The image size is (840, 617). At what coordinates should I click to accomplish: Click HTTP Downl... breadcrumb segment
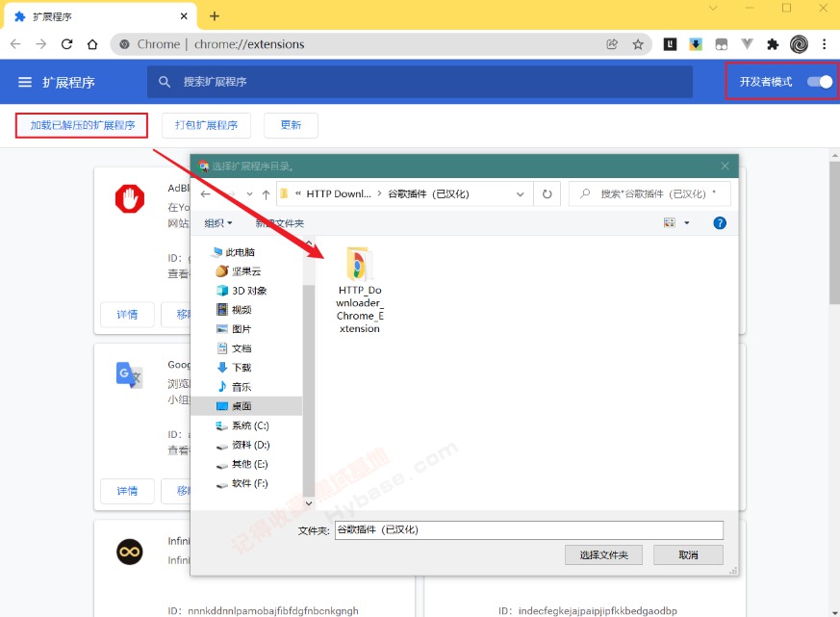pos(339,194)
